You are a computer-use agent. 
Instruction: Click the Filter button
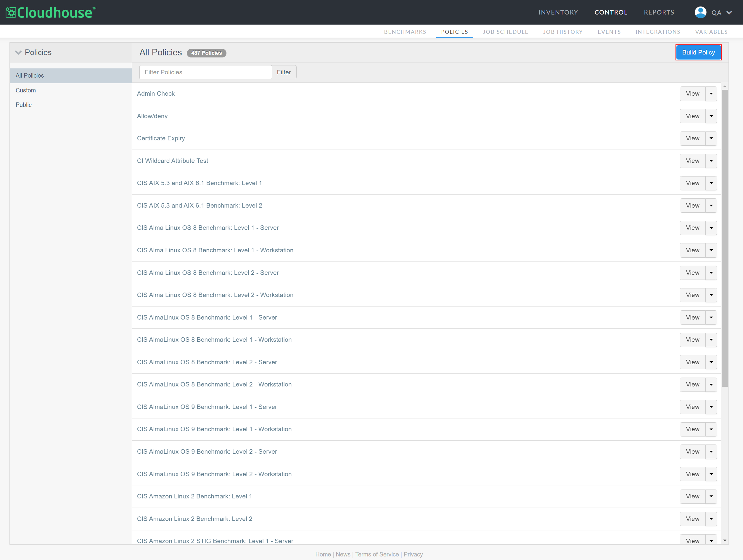point(284,72)
